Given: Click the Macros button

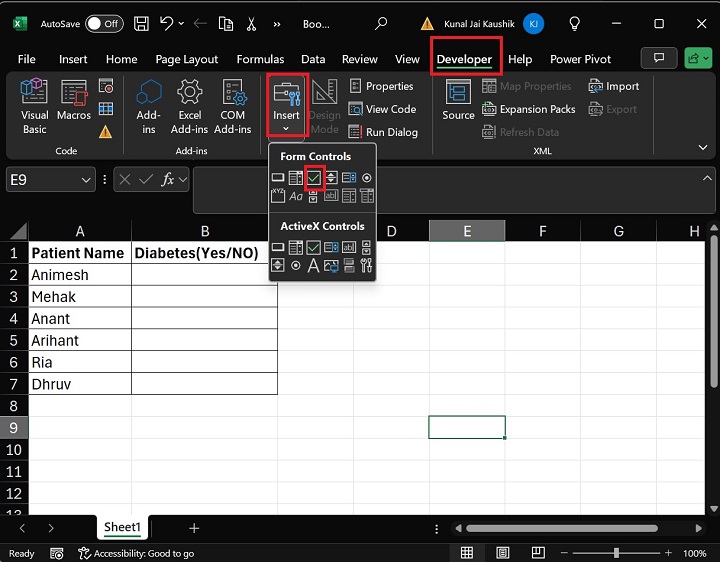Looking at the screenshot, I should pos(74,106).
